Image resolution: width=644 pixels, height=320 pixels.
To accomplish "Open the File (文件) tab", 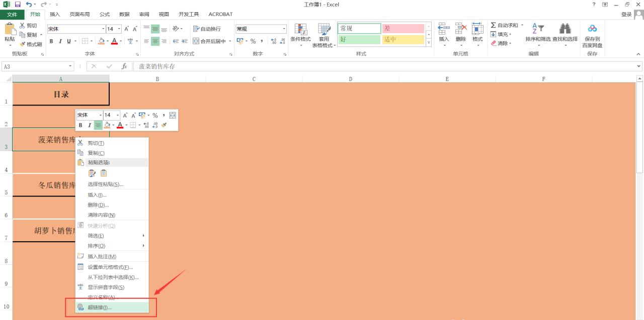I will click(12, 15).
